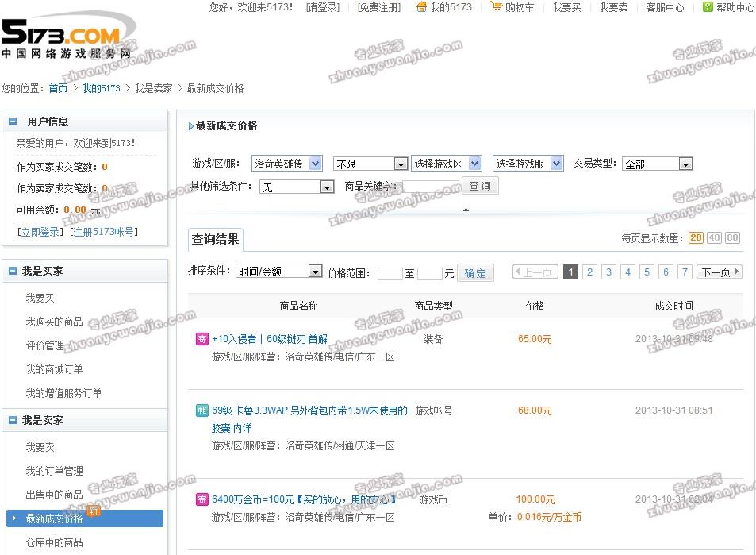The width and height of the screenshot is (756, 555).
Task: Open the 6400万金币=100元 listing
Action: [304, 499]
